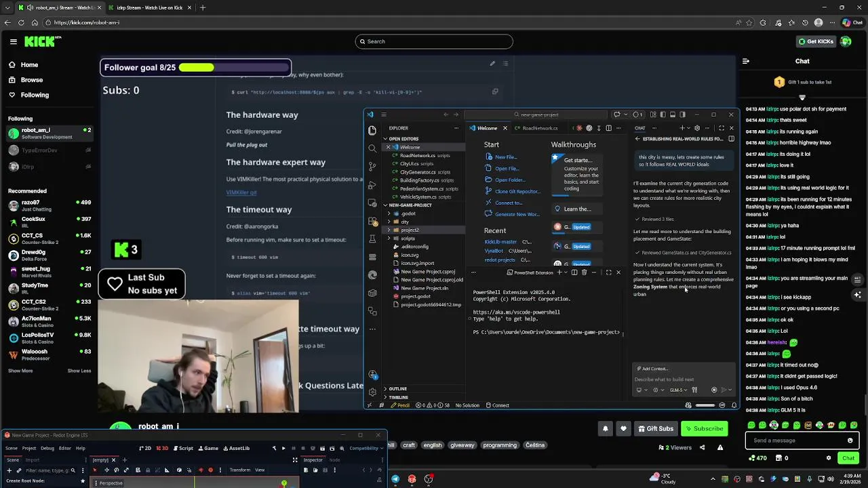868x488 pixels.
Task: Select the Redot Move Mode tool
Action: [106, 470]
